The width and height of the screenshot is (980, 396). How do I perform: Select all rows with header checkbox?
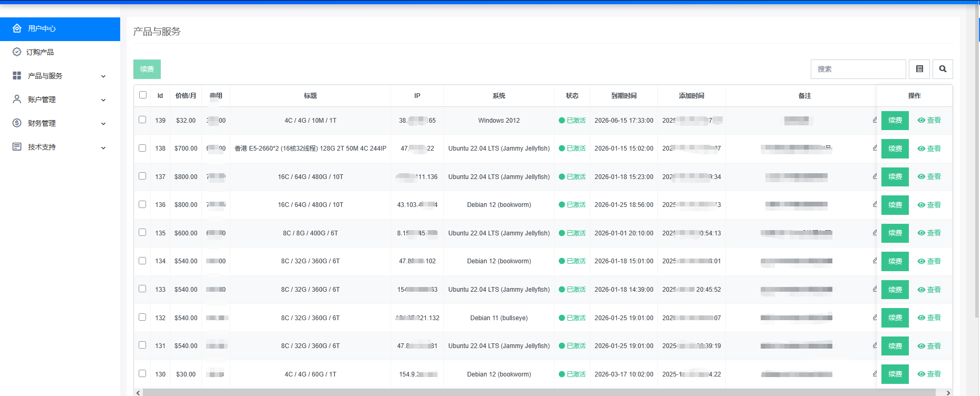pyautogui.click(x=143, y=95)
